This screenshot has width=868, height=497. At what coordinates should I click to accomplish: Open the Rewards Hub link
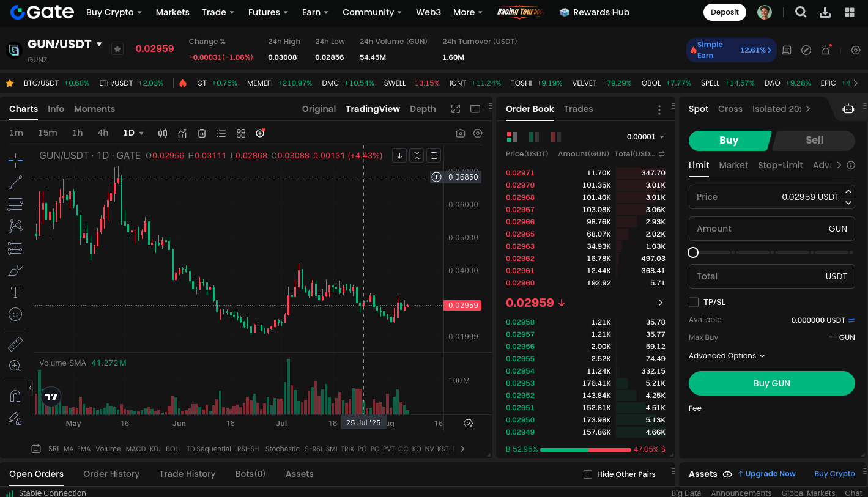(595, 12)
